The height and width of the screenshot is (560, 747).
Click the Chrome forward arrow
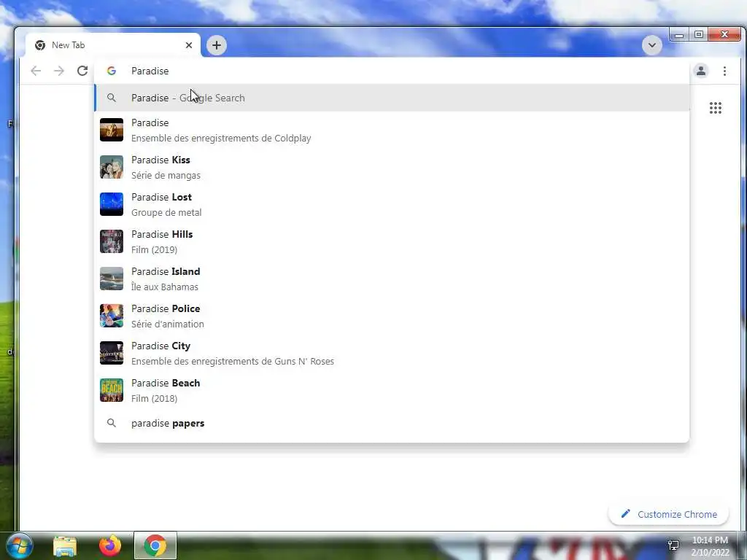pyautogui.click(x=58, y=71)
